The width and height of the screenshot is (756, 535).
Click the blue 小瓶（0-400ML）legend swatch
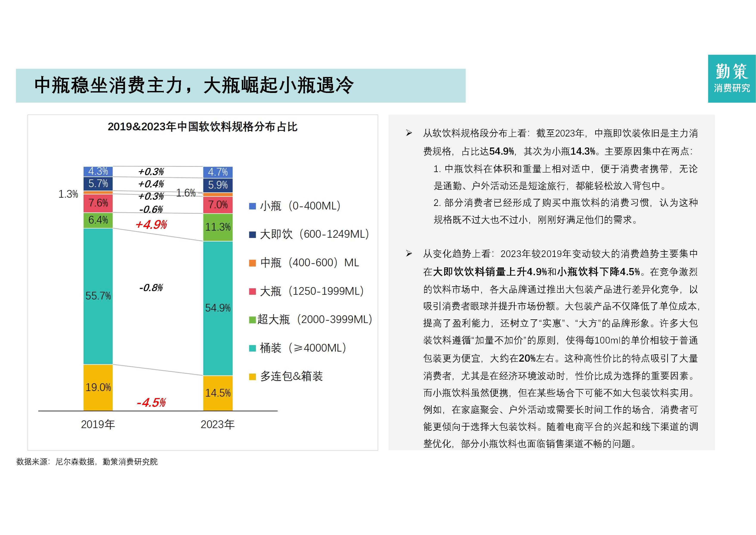252,206
